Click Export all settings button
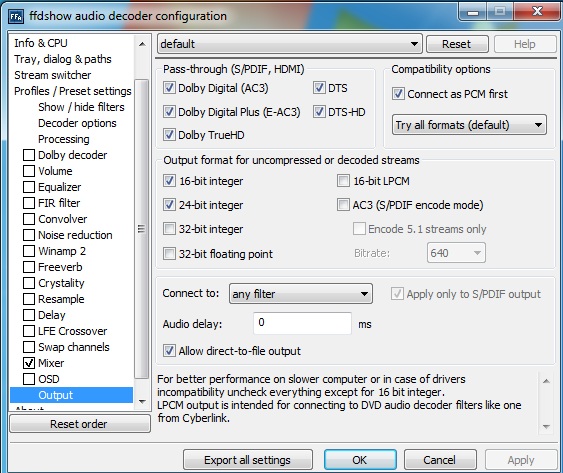This screenshot has height=473, width=563. pos(247,460)
